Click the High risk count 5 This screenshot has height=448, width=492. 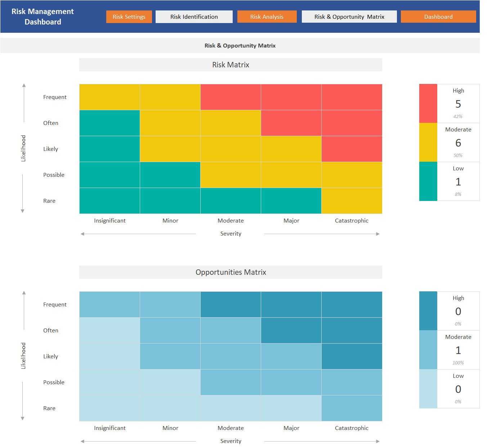[x=458, y=104]
